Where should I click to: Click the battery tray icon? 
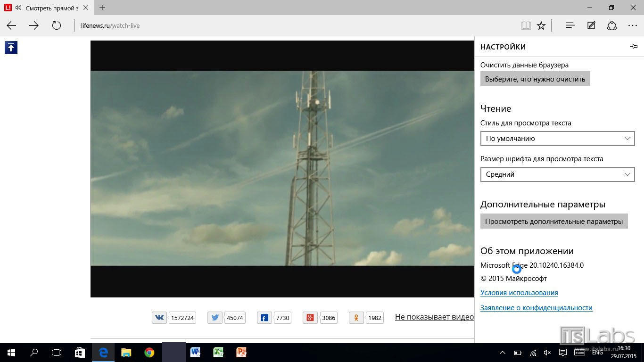(x=518, y=352)
